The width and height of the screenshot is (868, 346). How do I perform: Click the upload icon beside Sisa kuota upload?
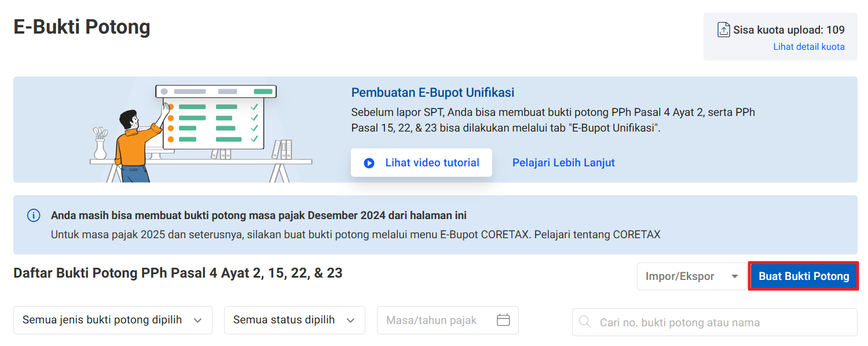point(723,30)
